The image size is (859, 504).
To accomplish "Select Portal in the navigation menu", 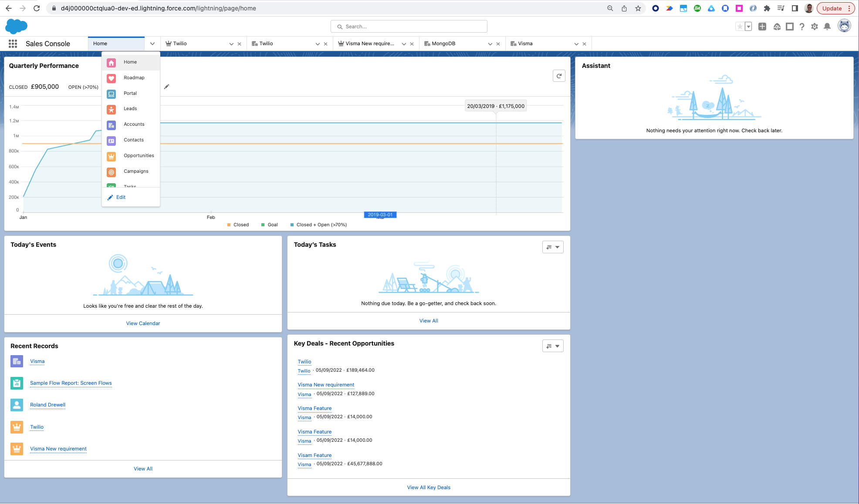I will [x=131, y=94].
